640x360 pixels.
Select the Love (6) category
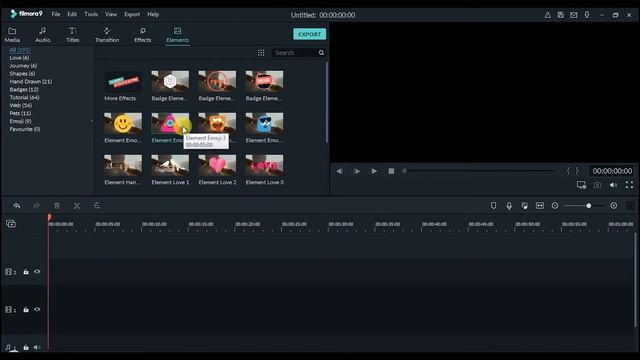coord(19,58)
